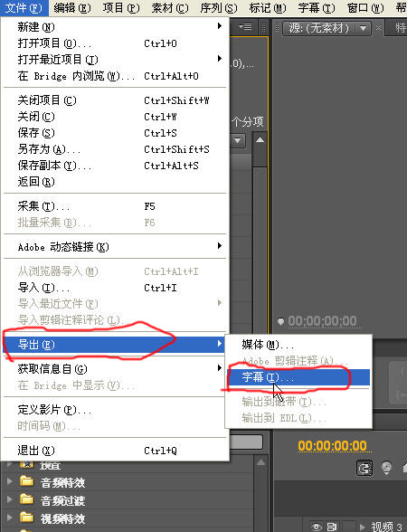407x532 pixels.
Task: Open the 窗口(W) menu
Action: tap(365, 8)
